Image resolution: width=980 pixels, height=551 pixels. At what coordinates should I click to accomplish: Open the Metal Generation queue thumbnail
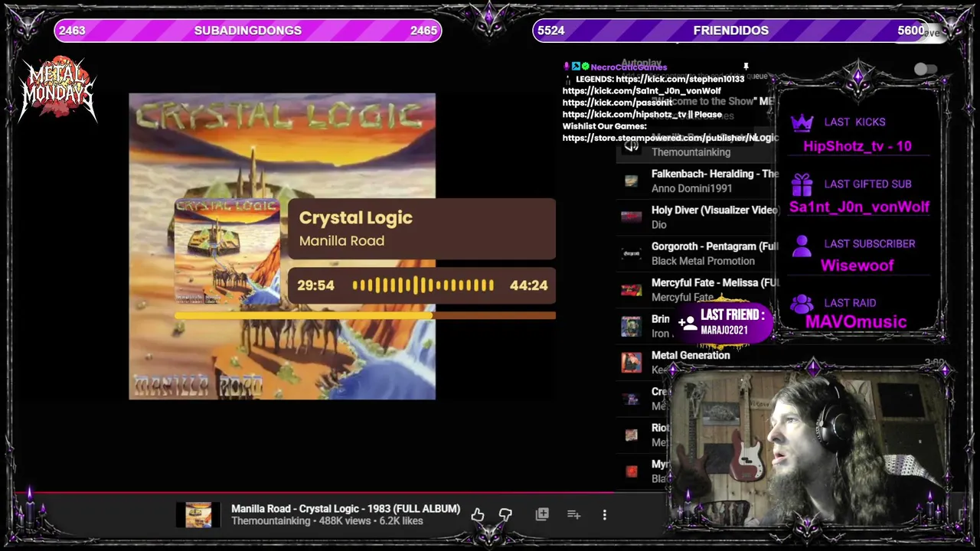tap(631, 362)
